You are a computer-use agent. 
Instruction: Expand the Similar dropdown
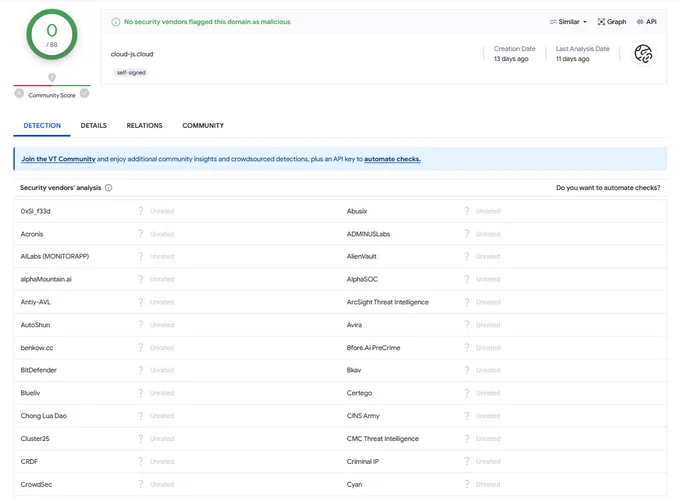(x=568, y=22)
